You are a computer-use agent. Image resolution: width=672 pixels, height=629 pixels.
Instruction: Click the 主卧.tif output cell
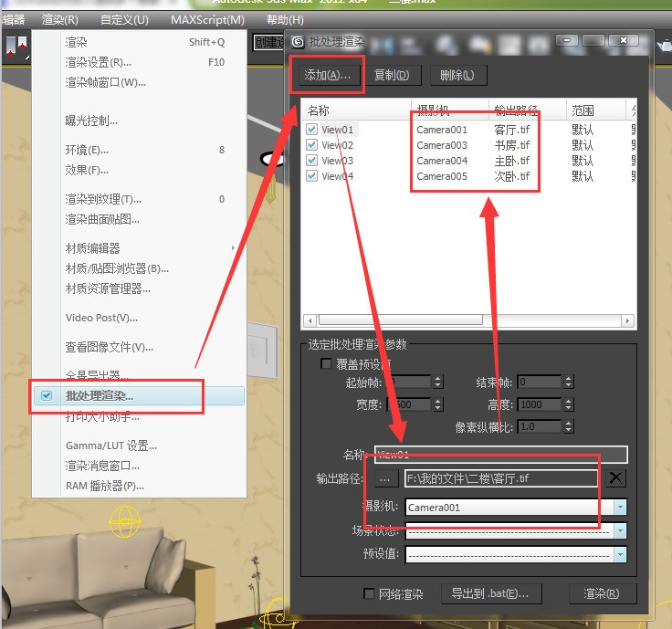[x=512, y=161]
